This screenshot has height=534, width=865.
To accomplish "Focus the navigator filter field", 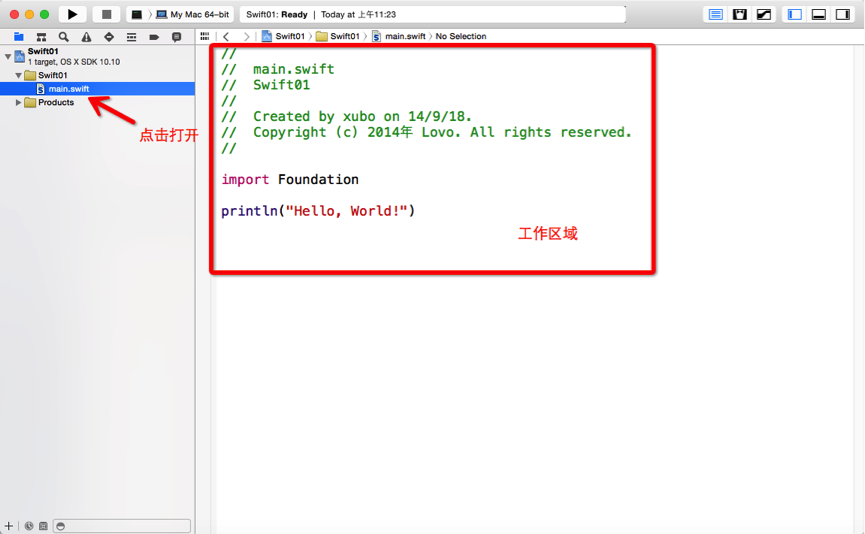I will (122, 526).
